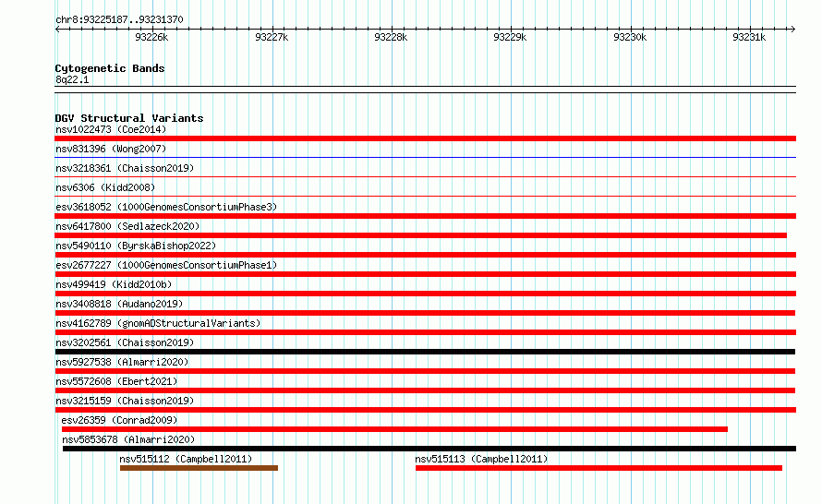Click the DGV Structural Variants track title
The width and height of the screenshot is (822, 504).
point(129,118)
